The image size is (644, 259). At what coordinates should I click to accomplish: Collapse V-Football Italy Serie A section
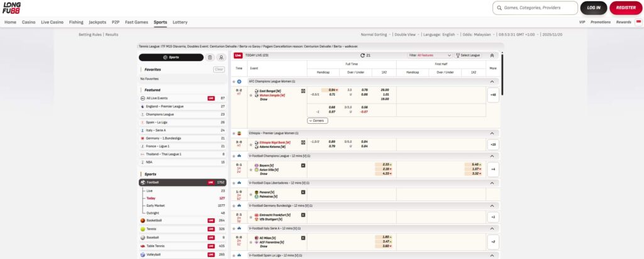[x=492, y=228]
